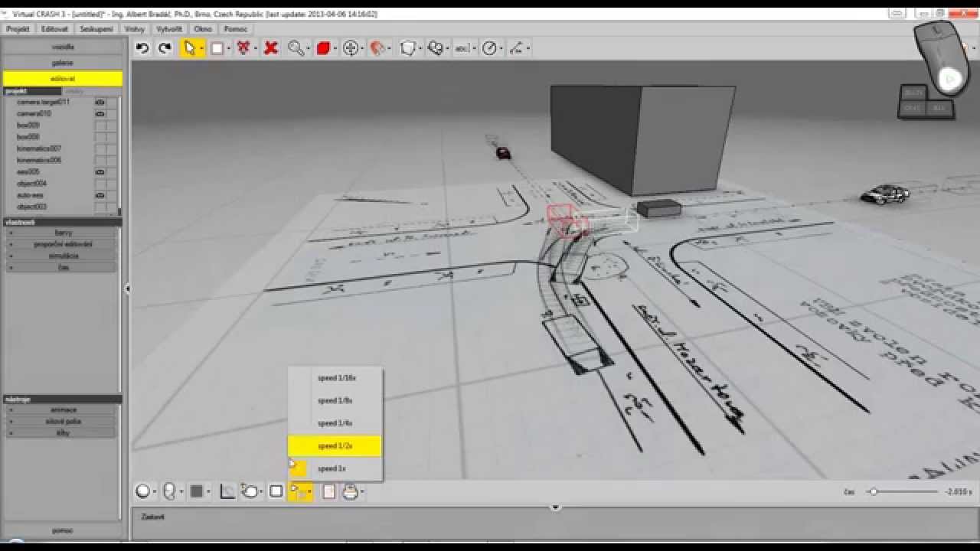This screenshot has width=980, height=551.
Task: Click the sphere render icon in bottom toolbar
Action: click(x=143, y=491)
